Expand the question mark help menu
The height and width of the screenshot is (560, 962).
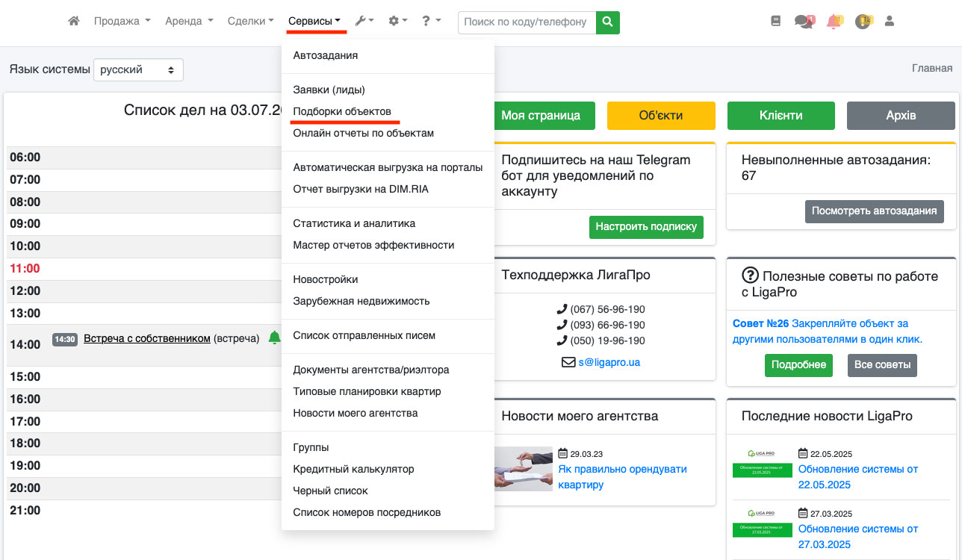(431, 22)
